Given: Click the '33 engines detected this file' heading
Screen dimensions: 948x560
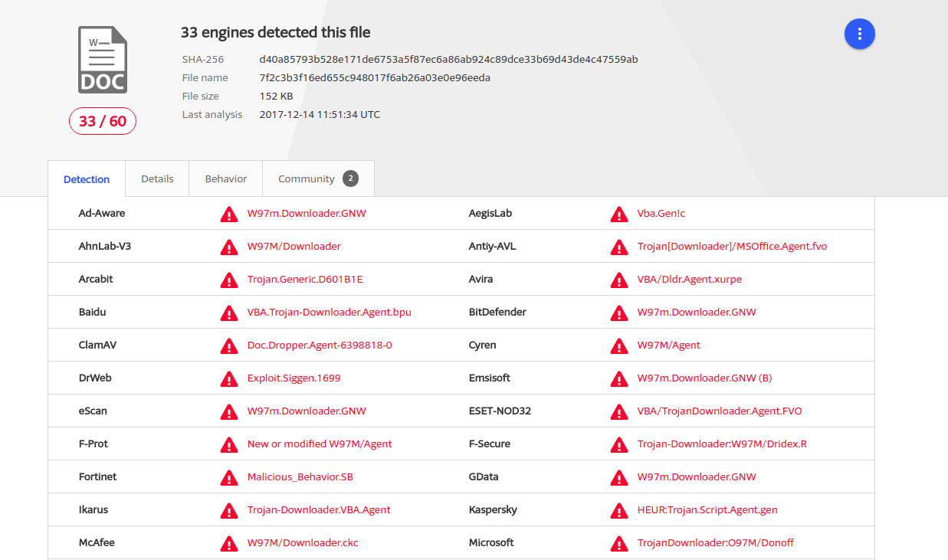Looking at the screenshot, I should click(x=276, y=32).
